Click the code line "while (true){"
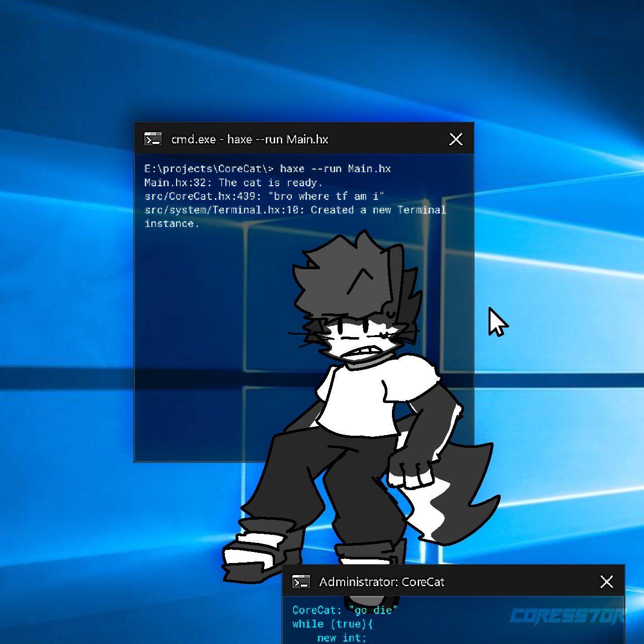 (x=333, y=624)
